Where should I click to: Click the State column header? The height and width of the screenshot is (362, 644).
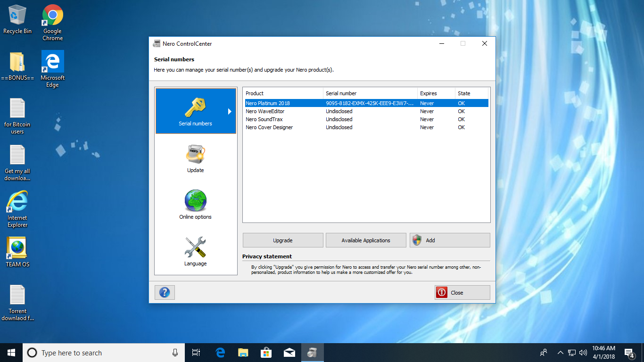click(x=471, y=93)
